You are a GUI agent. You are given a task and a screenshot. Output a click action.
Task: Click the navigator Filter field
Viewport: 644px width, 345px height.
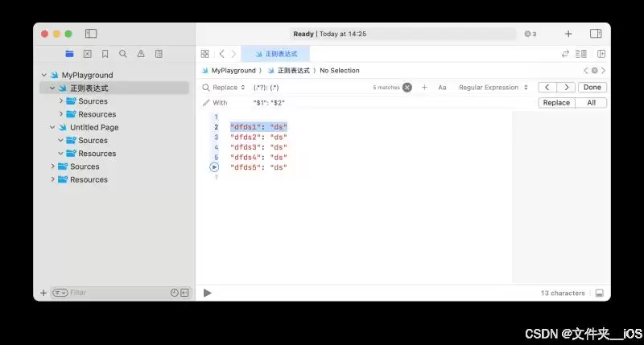pos(119,293)
